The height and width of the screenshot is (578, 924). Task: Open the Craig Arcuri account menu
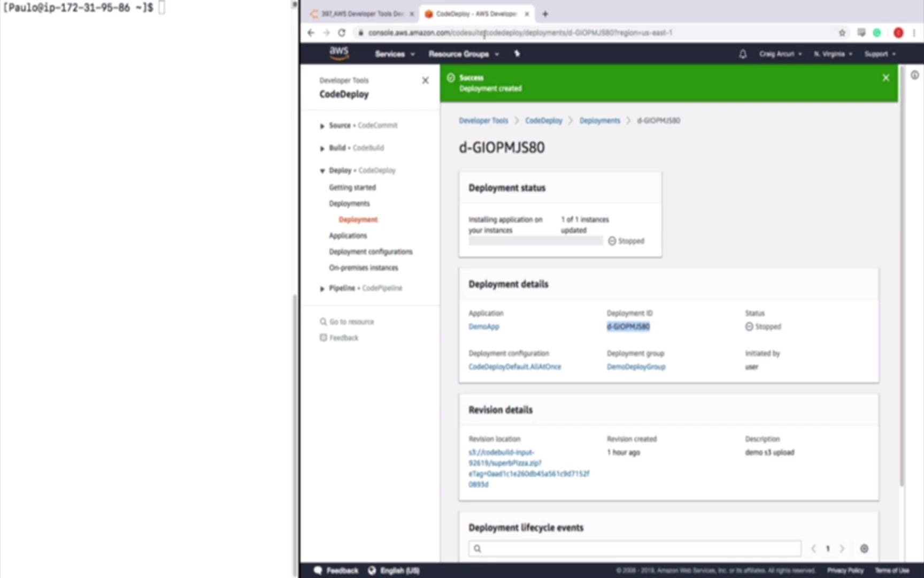click(x=780, y=54)
